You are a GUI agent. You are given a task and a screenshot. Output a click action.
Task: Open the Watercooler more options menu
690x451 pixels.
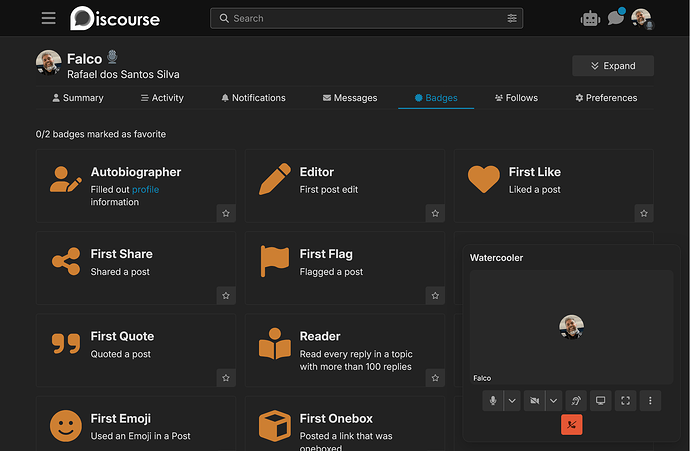pyautogui.click(x=650, y=400)
